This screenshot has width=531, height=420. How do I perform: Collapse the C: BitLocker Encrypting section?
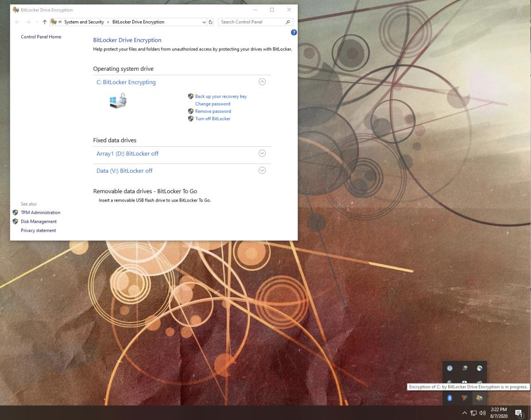262,82
